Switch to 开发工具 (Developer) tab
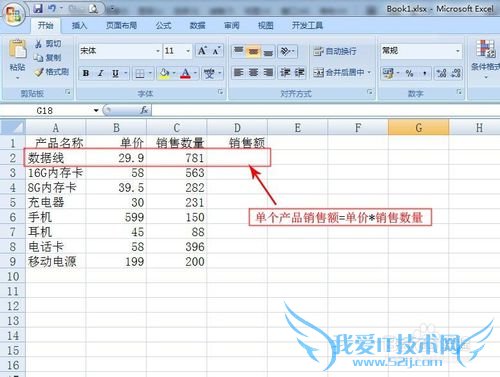500x377 pixels. [307, 25]
